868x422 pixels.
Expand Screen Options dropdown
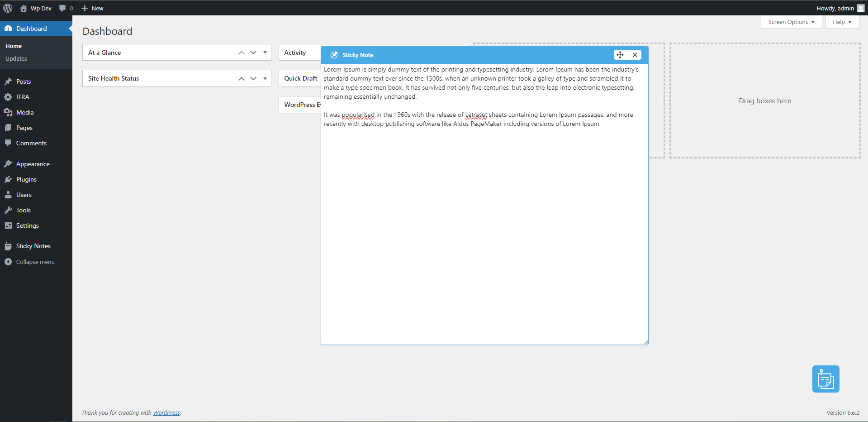click(792, 22)
